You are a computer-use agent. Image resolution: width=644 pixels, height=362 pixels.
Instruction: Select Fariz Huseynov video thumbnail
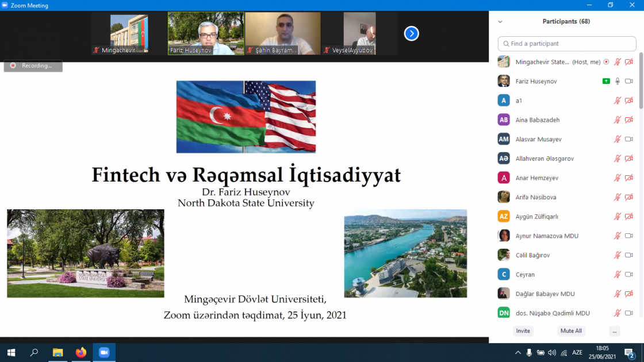[206, 33]
